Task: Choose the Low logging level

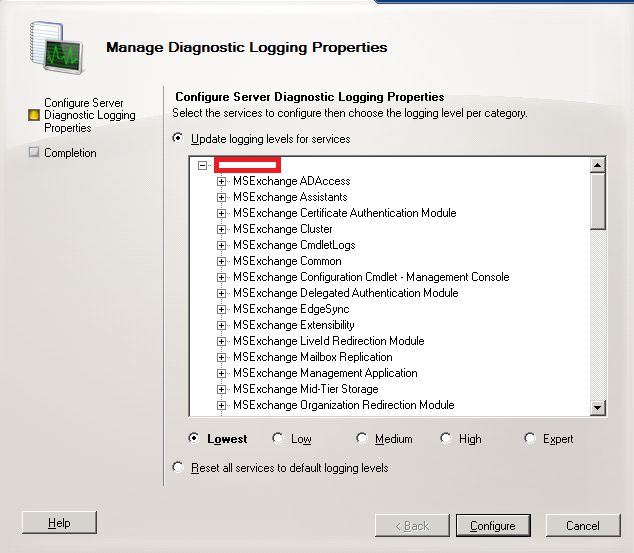Action: [x=278, y=438]
